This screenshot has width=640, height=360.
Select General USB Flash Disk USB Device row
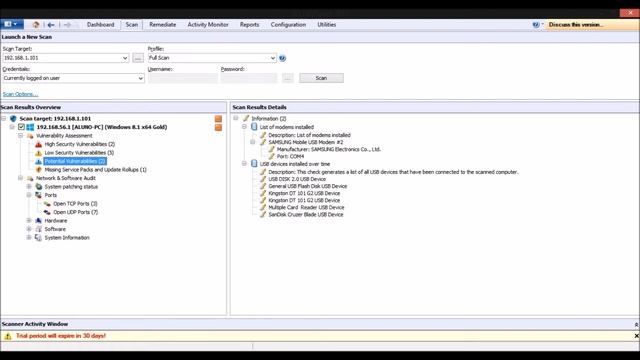click(308, 186)
